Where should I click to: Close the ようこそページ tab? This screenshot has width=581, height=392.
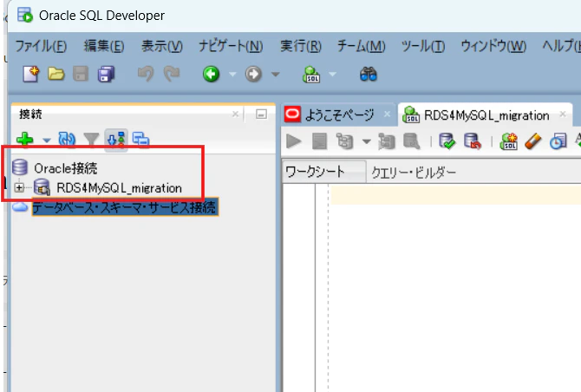(x=387, y=114)
